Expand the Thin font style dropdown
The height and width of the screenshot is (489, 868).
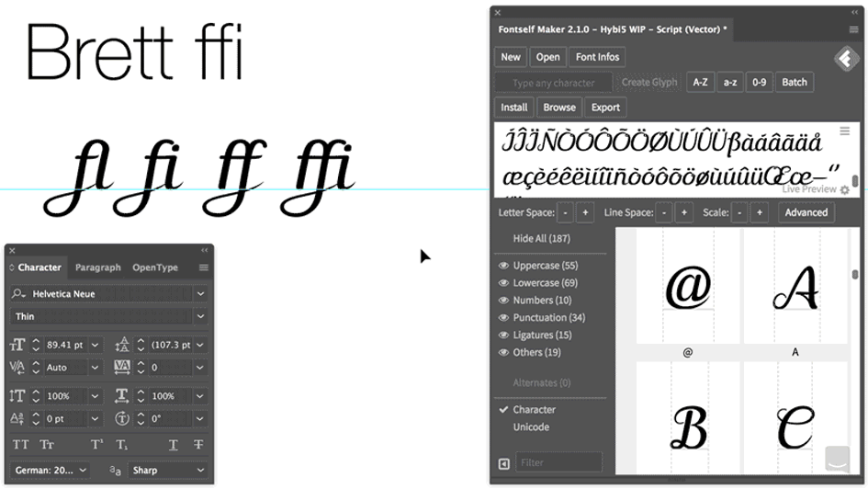click(x=200, y=316)
